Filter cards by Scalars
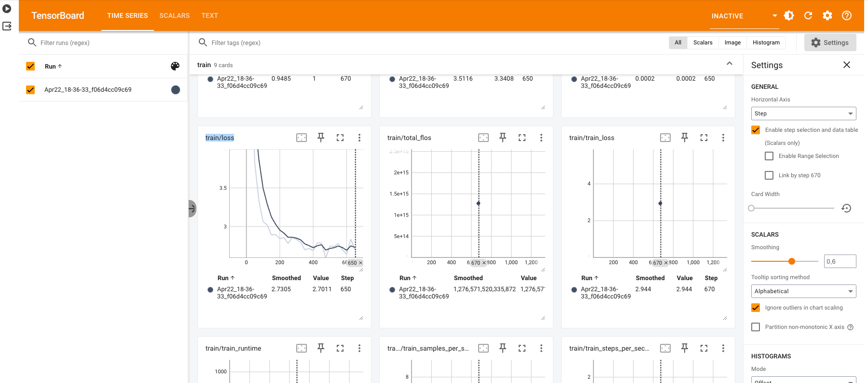 click(703, 43)
